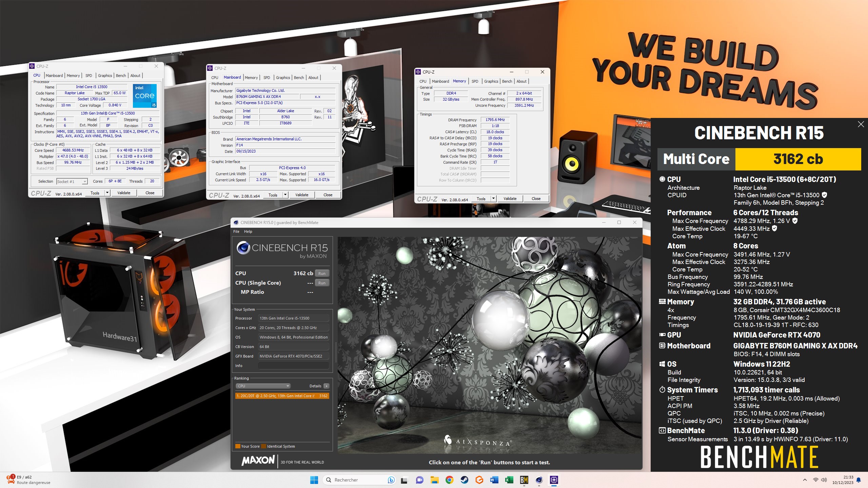The height and width of the screenshot is (488, 868).
Task: Click the Info field in Cinebench
Action: [x=294, y=366]
